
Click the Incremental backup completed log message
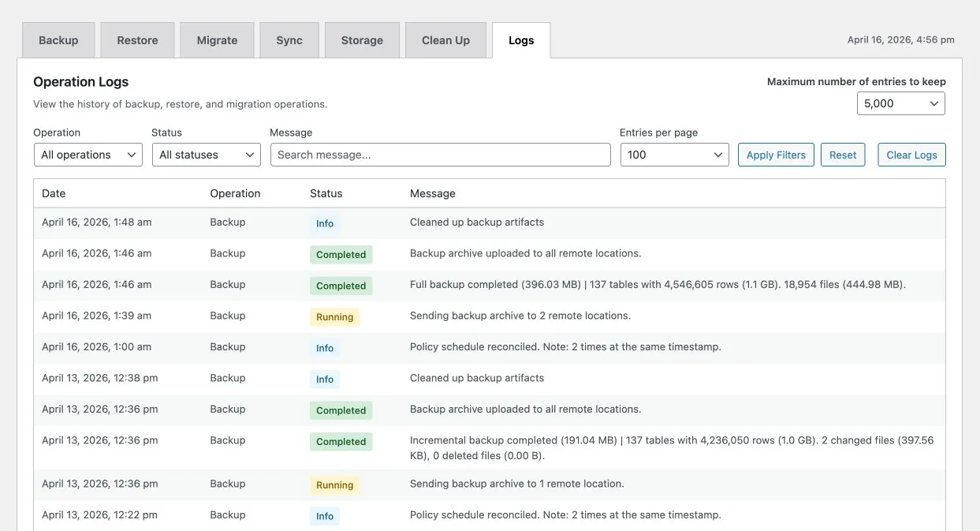pos(671,447)
